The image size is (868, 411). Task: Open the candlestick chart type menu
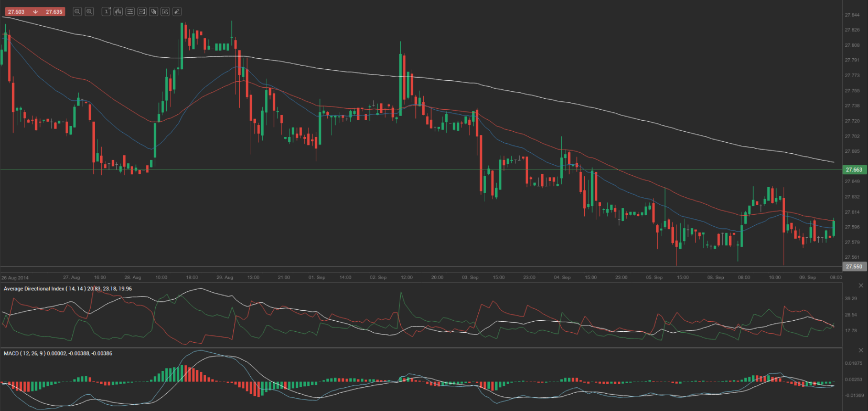(118, 12)
